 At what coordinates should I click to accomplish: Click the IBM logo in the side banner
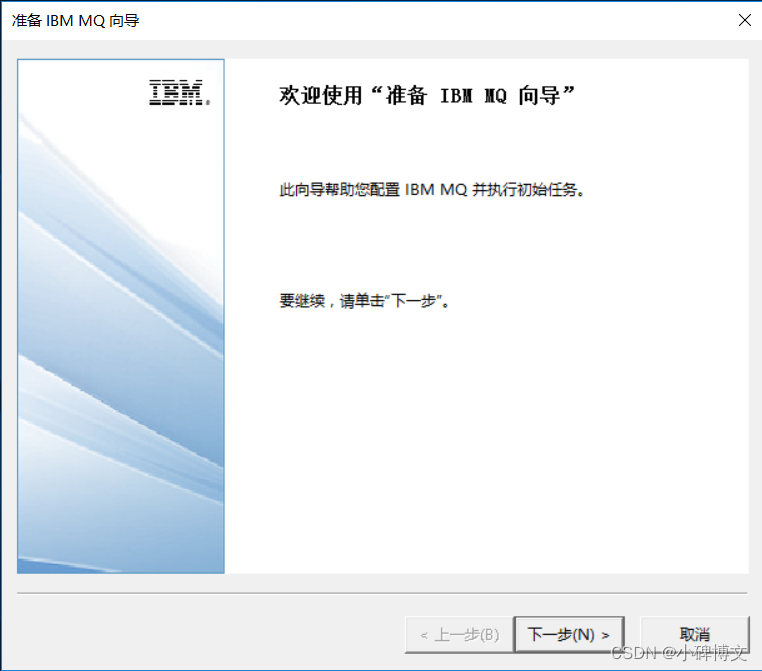click(x=179, y=92)
